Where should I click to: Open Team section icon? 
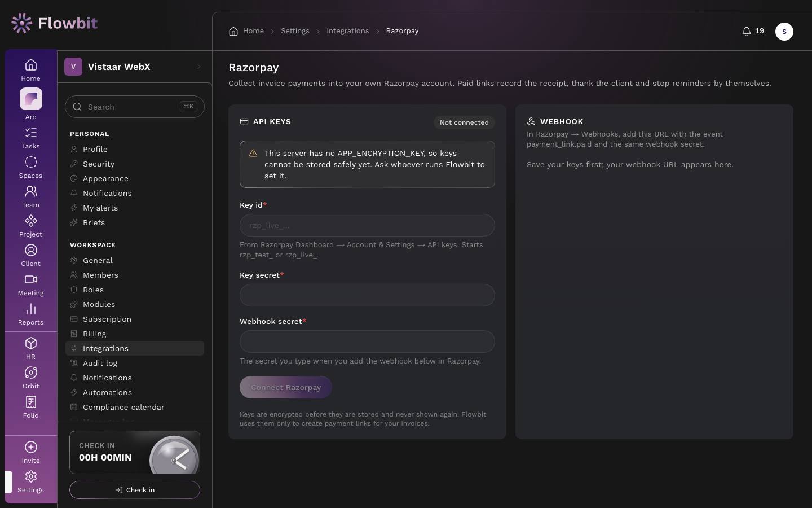click(x=31, y=192)
